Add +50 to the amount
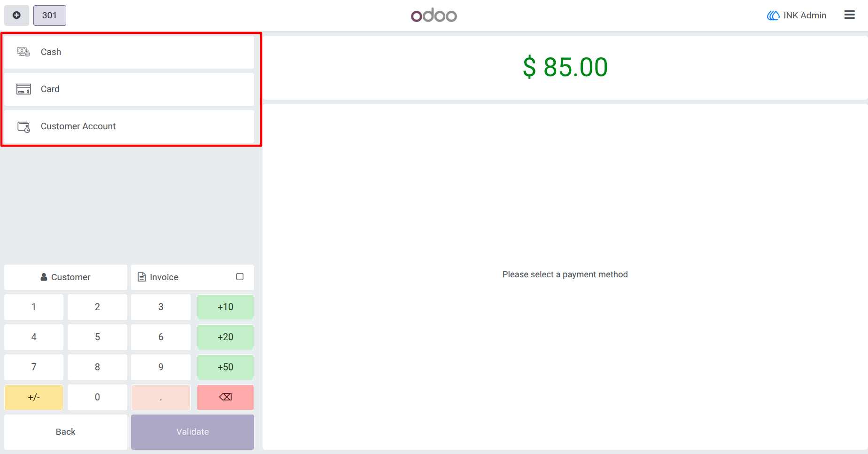 tap(225, 367)
